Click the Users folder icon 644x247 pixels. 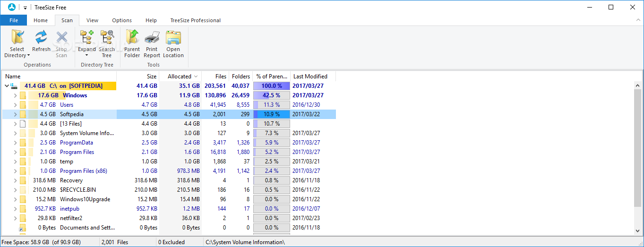coord(22,105)
